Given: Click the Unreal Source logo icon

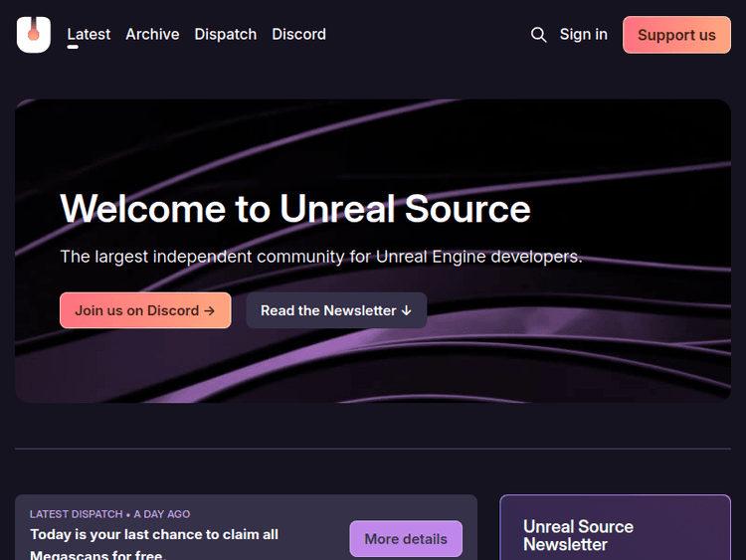Looking at the screenshot, I should coord(33,35).
